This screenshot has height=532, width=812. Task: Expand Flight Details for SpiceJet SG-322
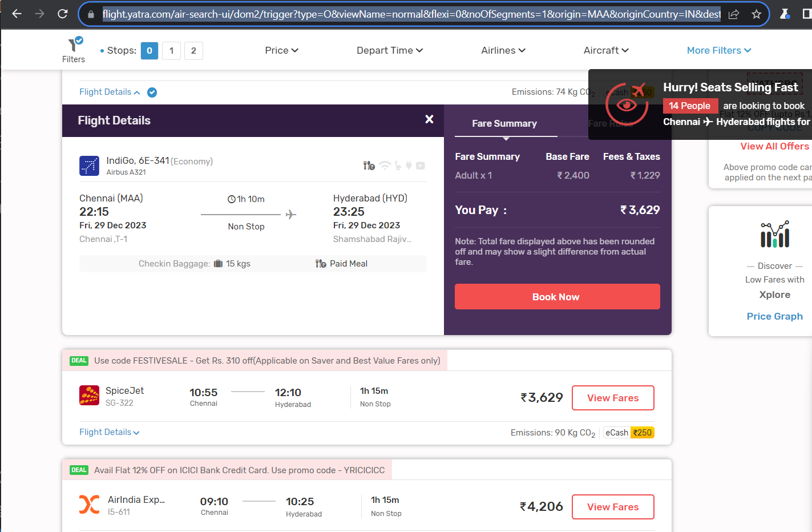point(110,432)
